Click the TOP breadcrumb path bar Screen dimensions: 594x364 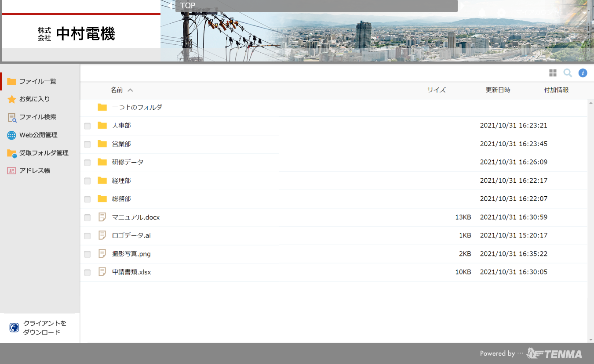point(316,6)
